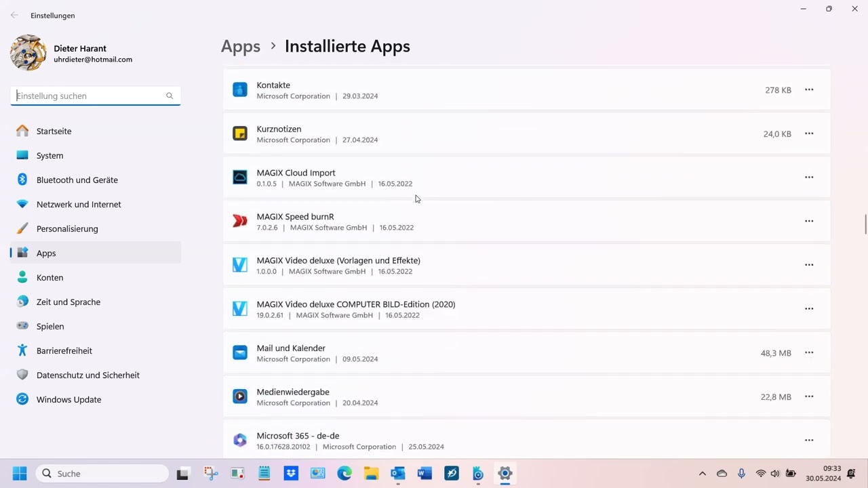Viewport: 868px width, 488px height.
Task: Click the OneDrive cloud tray icon
Action: tap(722, 473)
